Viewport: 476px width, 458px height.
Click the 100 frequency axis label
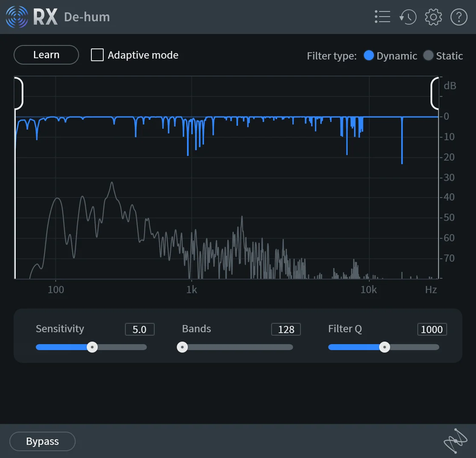click(x=56, y=290)
